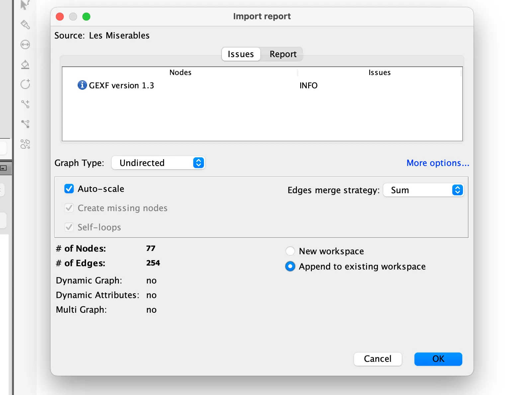This screenshot has height=395, width=532.
Task: Select the New workspace radio button
Action: pos(290,251)
